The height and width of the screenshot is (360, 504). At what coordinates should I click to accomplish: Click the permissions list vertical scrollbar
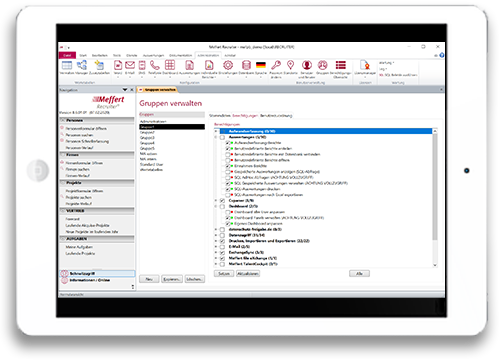tap(435, 198)
